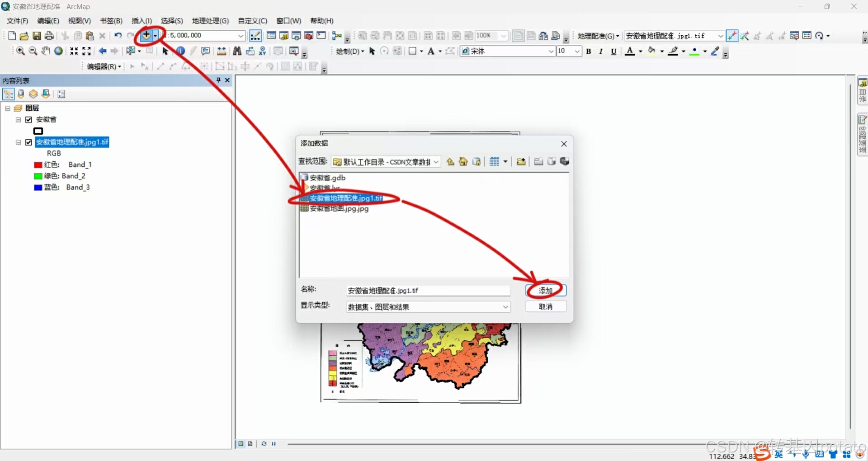
Task: Open the Add Data arrow dropdown
Action: click(x=155, y=35)
